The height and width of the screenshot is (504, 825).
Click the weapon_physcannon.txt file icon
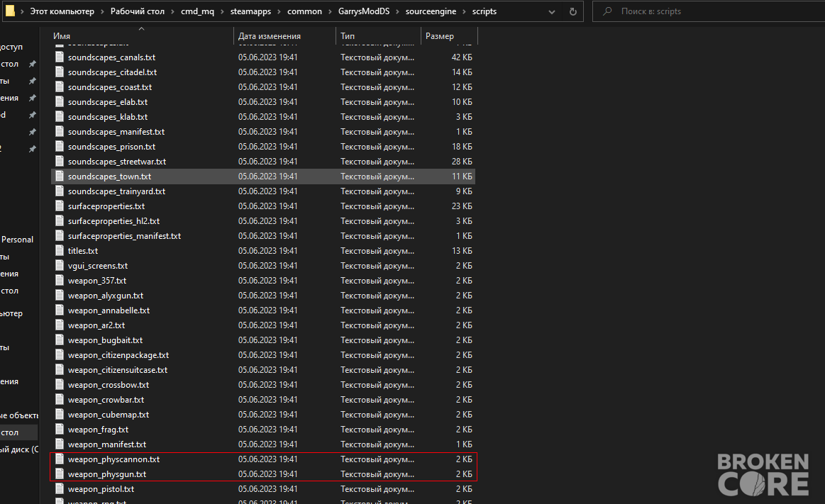coord(60,459)
